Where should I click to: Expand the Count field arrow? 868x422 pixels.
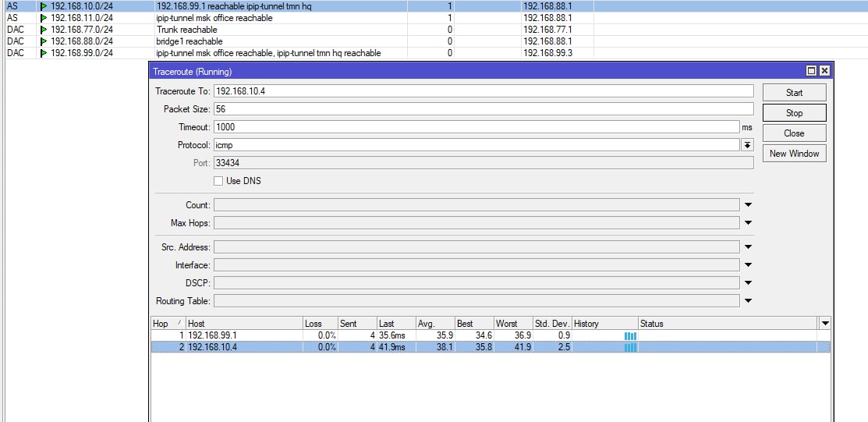749,205
